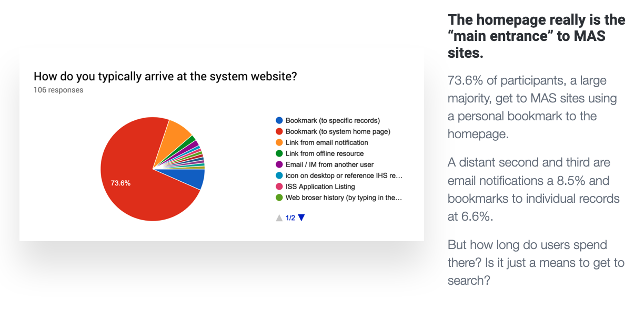The width and height of the screenshot is (644, 311).
Task: Click the green legend dot for Link from offline resource
Action: pyautogui.click(x=279, y=153)
